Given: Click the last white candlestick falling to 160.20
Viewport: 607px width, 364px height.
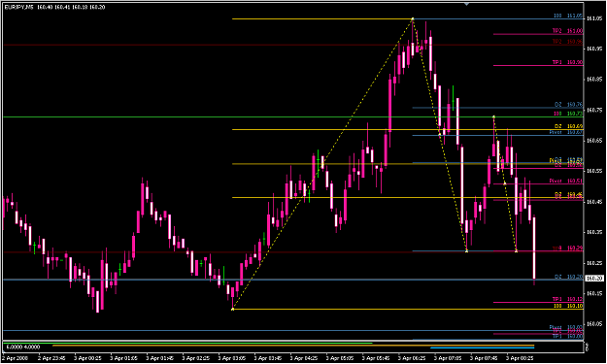Looking at the screenshot, I should point(534,248).
